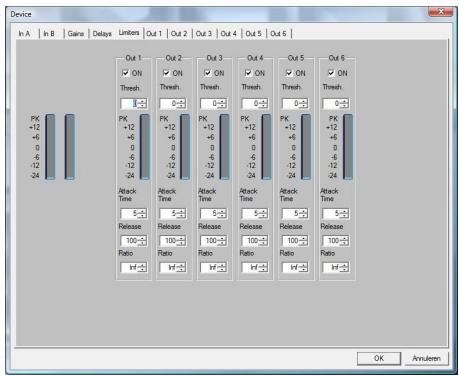
Task: Click the Out 2 Ratio spinner arrows
Action: click(x=181, y=267)
